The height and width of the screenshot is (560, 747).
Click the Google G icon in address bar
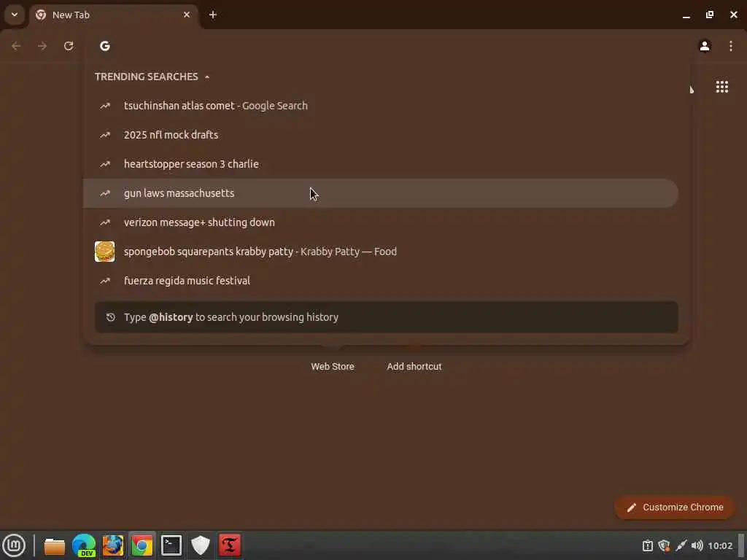(x=105, y=46)
